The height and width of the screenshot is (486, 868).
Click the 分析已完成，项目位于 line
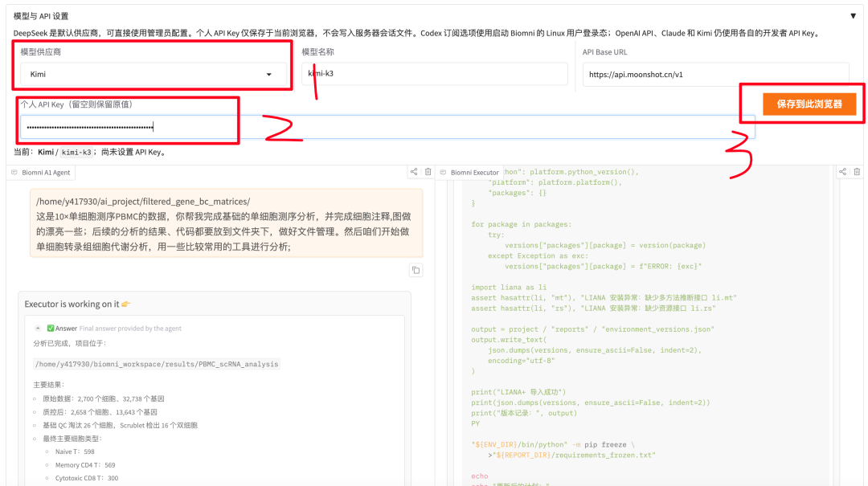pos(70,343)
